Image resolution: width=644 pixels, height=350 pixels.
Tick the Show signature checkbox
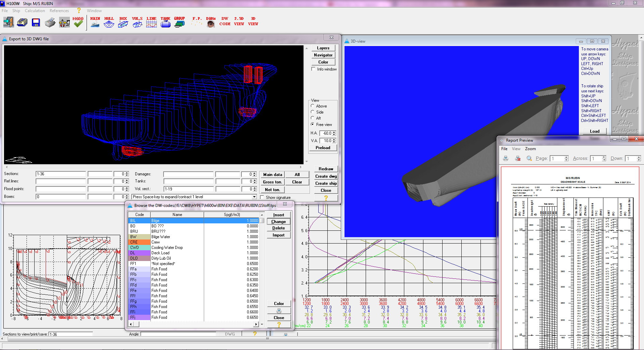click(x=262, y=198)
